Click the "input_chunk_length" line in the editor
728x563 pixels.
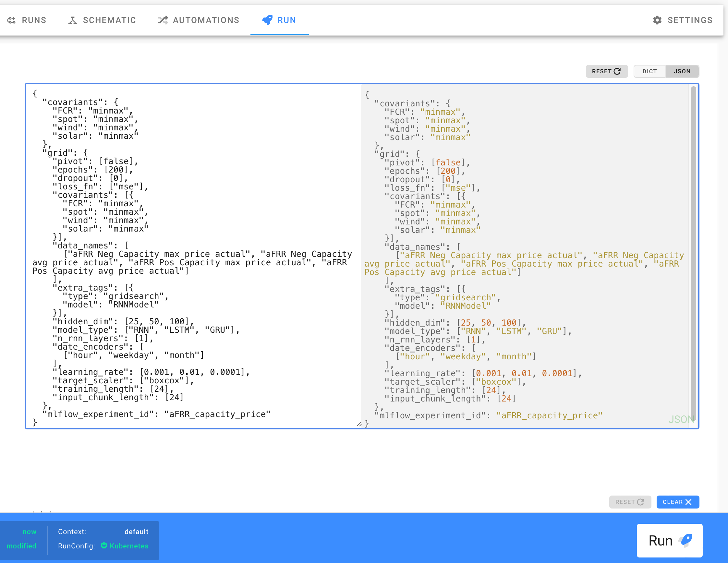(118, 397)
